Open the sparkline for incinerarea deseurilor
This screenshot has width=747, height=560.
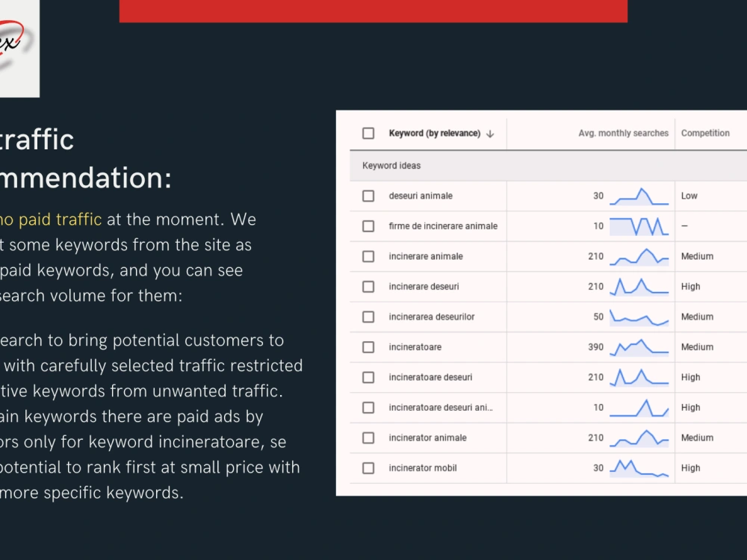point(639,317)
